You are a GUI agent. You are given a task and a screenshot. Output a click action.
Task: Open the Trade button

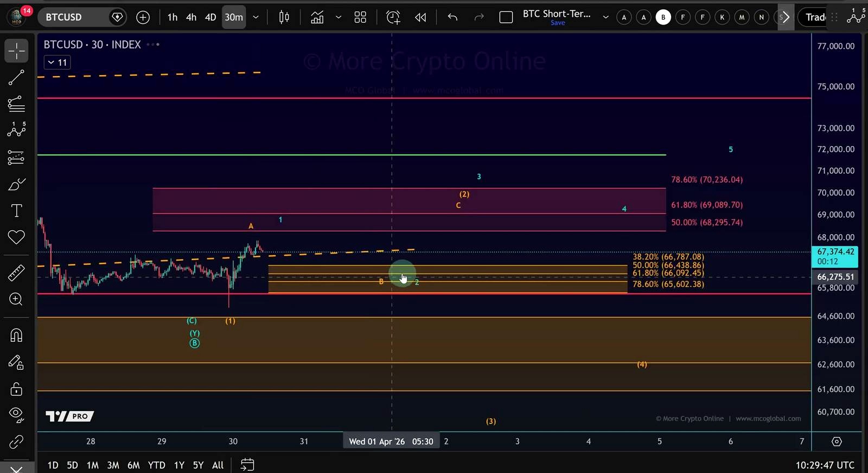click(814, 17)
